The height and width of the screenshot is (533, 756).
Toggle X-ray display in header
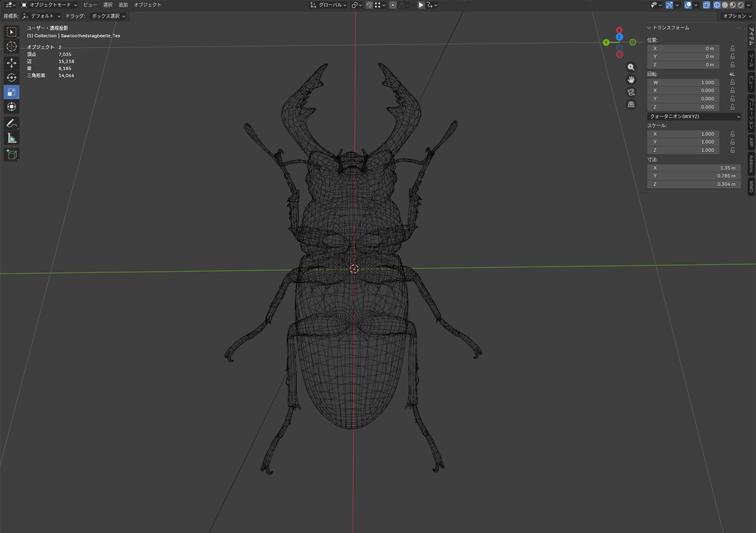pyautogui.click(x=707, y=5)
